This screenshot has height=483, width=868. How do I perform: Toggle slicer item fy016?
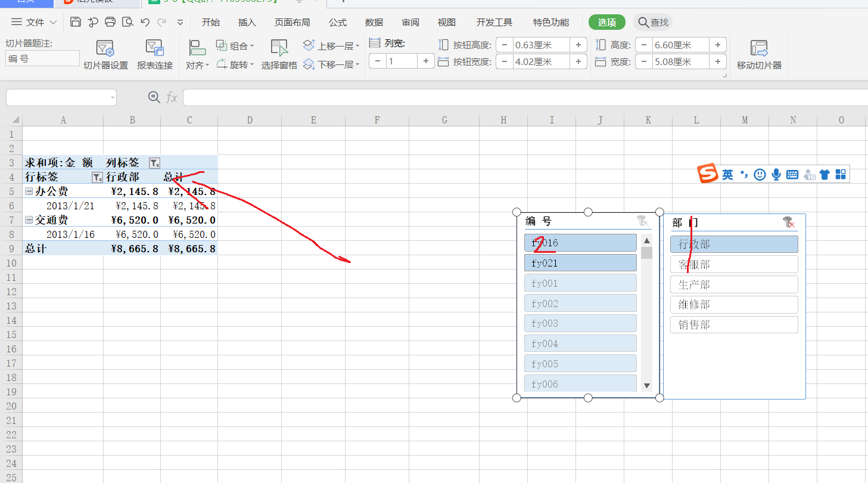(x=580, y=243)
